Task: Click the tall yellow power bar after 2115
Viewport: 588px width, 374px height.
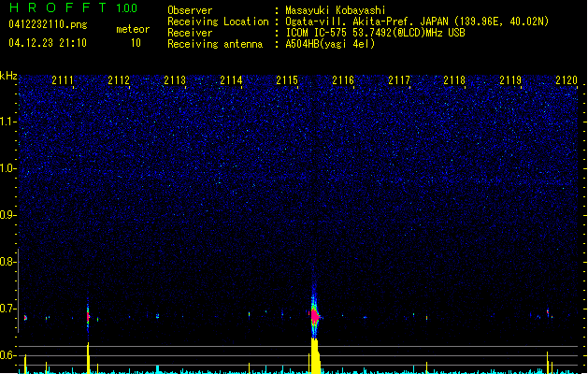Action: click(x=316, y=355)
